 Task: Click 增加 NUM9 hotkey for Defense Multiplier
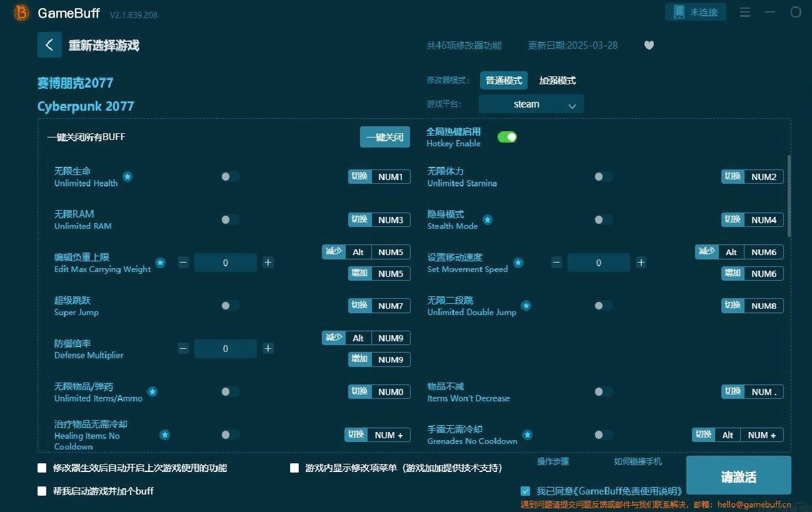click(379, 359)
